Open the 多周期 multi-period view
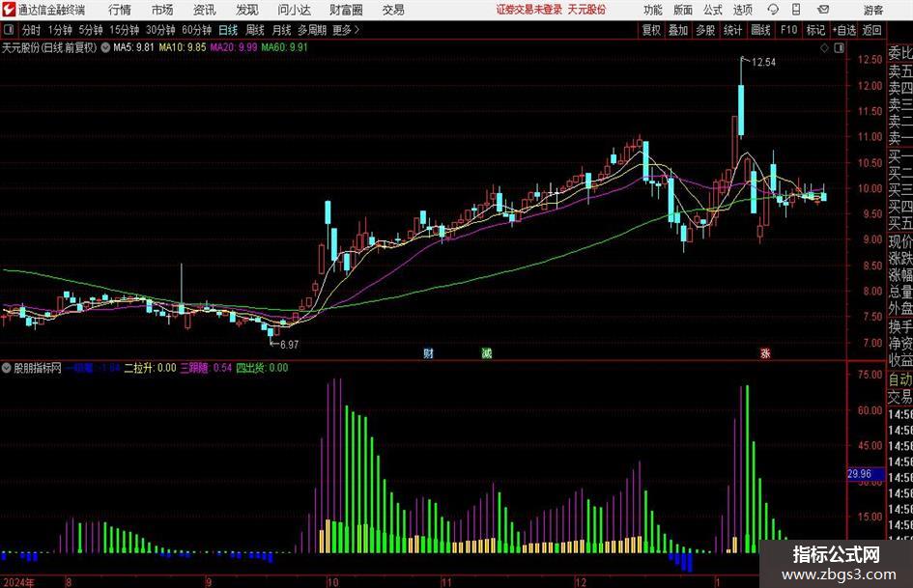This screenshot has width=913, height=588. [312, 30]
